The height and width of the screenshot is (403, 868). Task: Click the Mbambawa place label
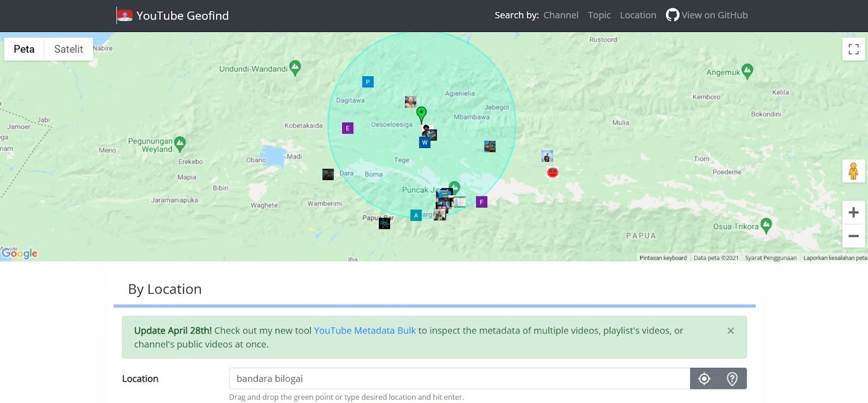[x=471, y=117]
